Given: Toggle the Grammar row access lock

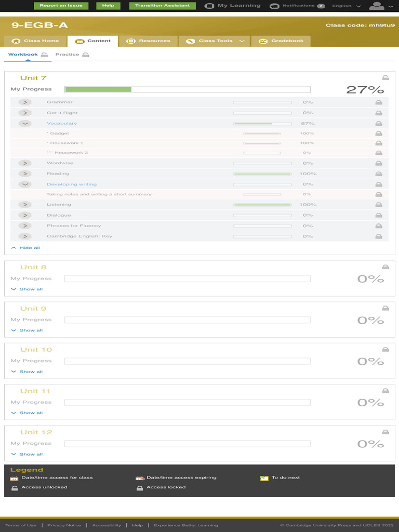Looking at the screenshot, I should [x=379, y=102].
